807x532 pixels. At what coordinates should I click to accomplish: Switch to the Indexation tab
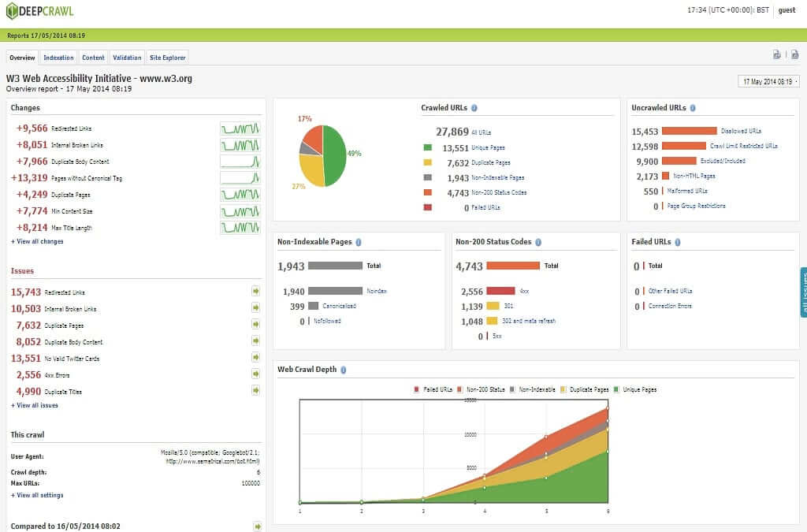pyautogui.click(x=58, y=58)
